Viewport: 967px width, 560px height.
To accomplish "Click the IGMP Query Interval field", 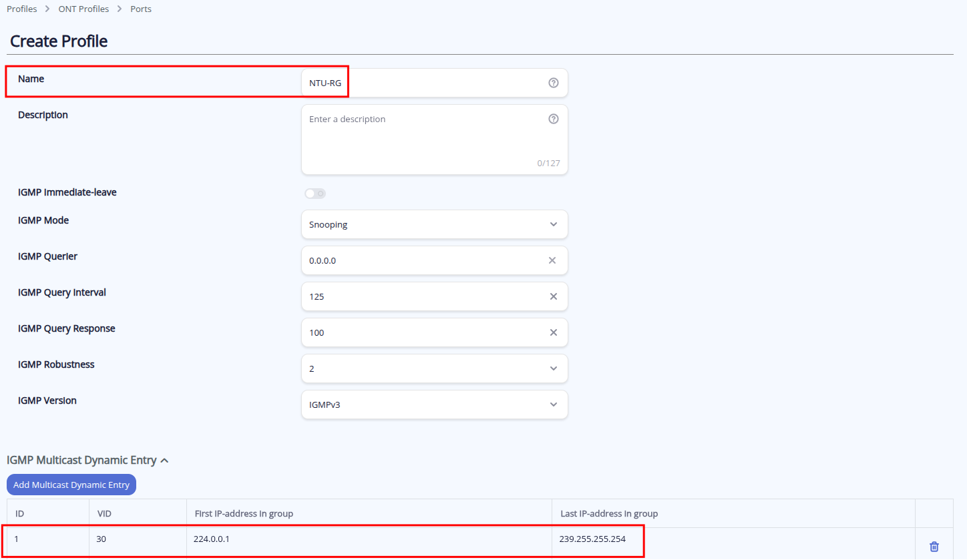I will click(421, 296).
